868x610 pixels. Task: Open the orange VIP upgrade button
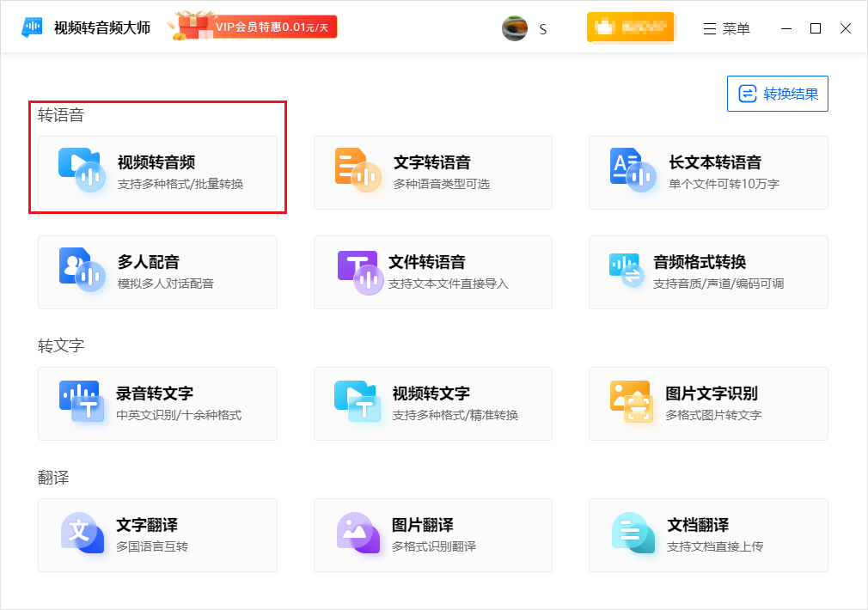click(631, 27)
